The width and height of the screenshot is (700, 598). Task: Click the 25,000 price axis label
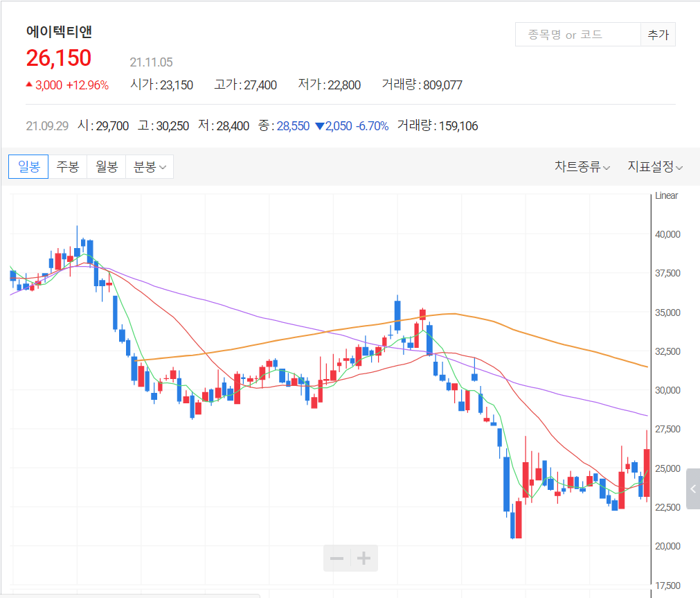(667, 468)
